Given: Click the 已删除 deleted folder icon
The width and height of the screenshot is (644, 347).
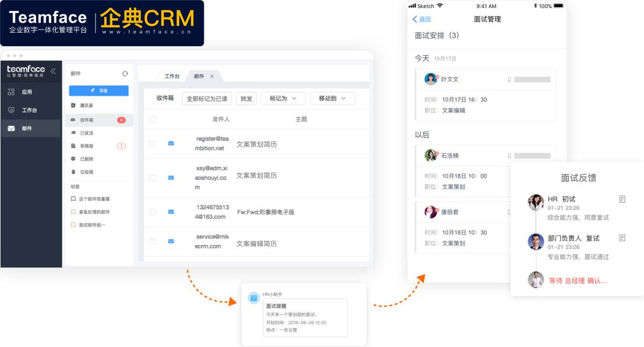Looking at the screenshot, I should tap(74, 159).
